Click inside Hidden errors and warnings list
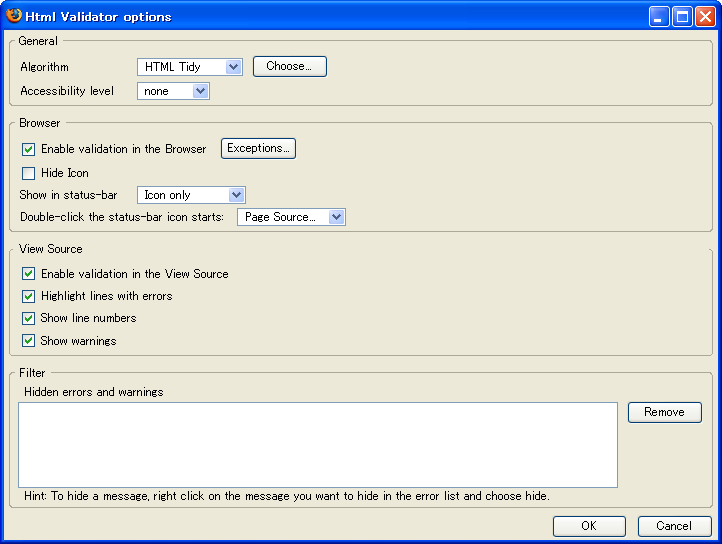The image size is (722, 544). [x=318, y=445]
